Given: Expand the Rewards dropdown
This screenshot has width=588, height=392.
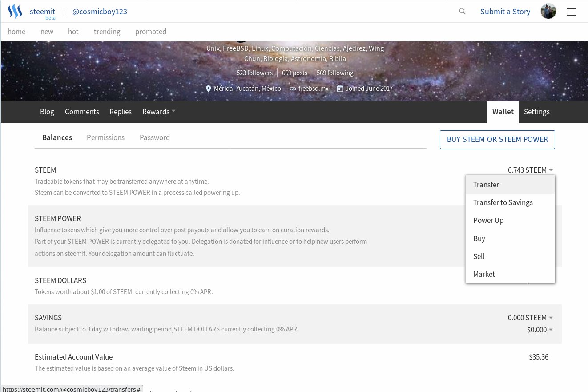Looking at the screenshot, I should 159,112.
